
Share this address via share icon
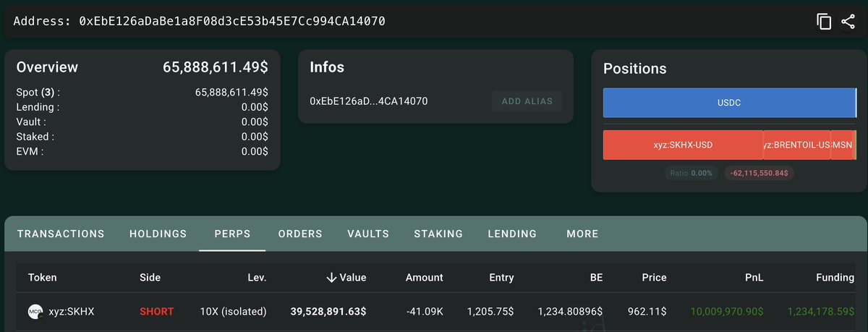[848, 22]
